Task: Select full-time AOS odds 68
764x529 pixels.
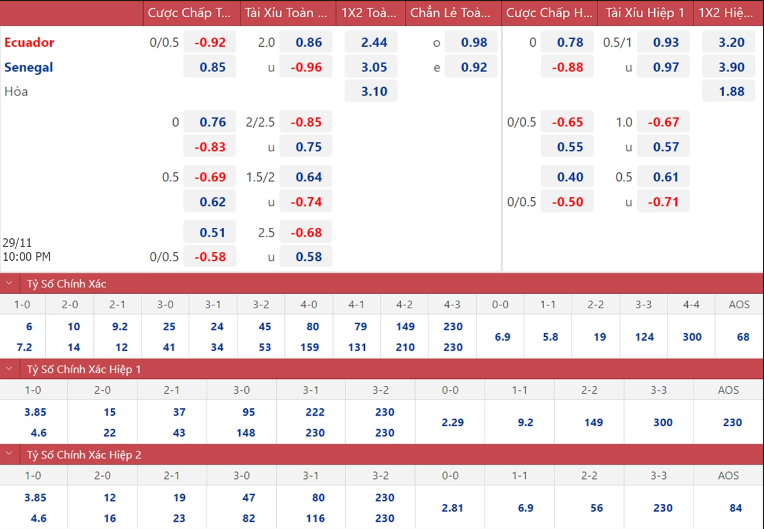Action: (x=741, y=337)
